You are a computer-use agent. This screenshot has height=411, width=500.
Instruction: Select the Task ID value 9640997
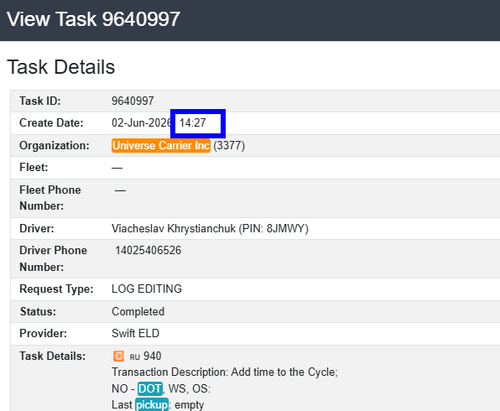[x=133, y=101]
